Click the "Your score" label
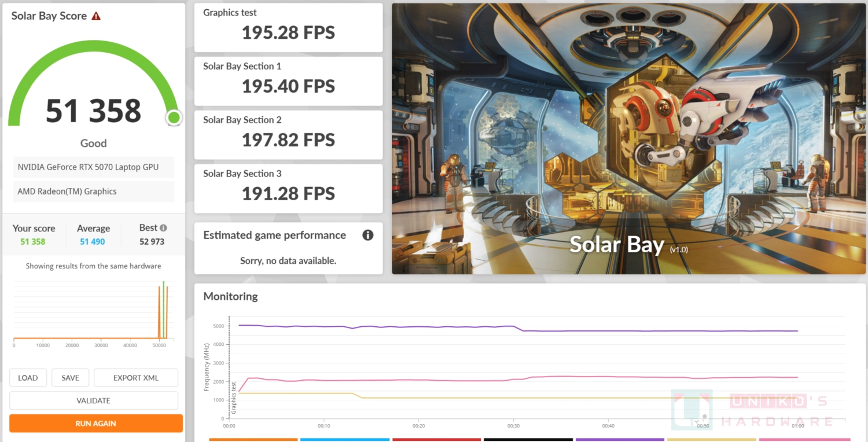868x442 pixels. click(x=34, y=229)
